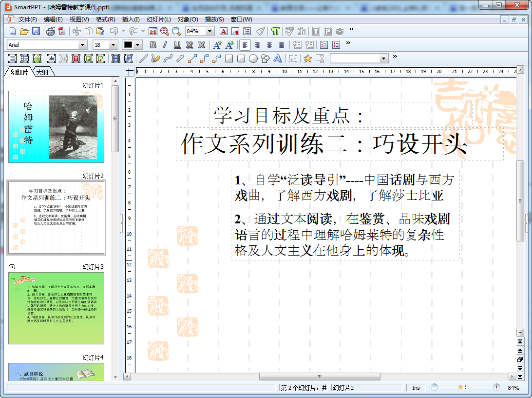532x398 pixels.
Task: Paste from clipboard icon
Action: [100, 32]
